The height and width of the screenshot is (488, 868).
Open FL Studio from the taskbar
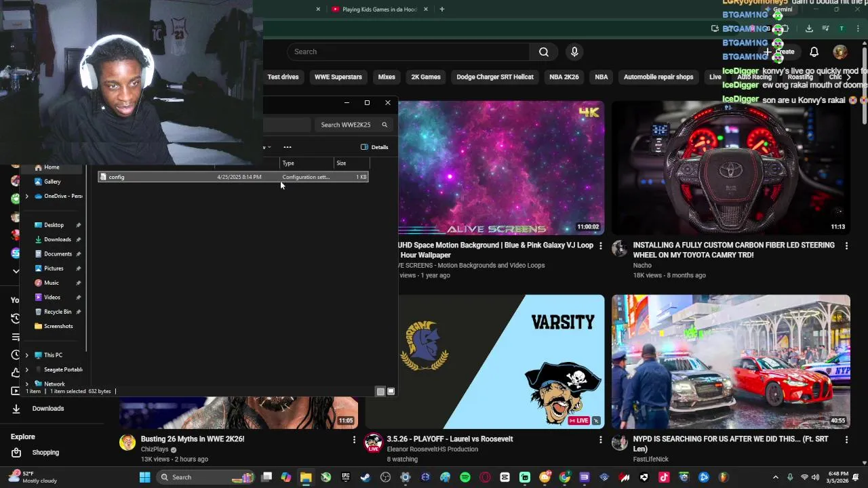click(x=723, y=477)
